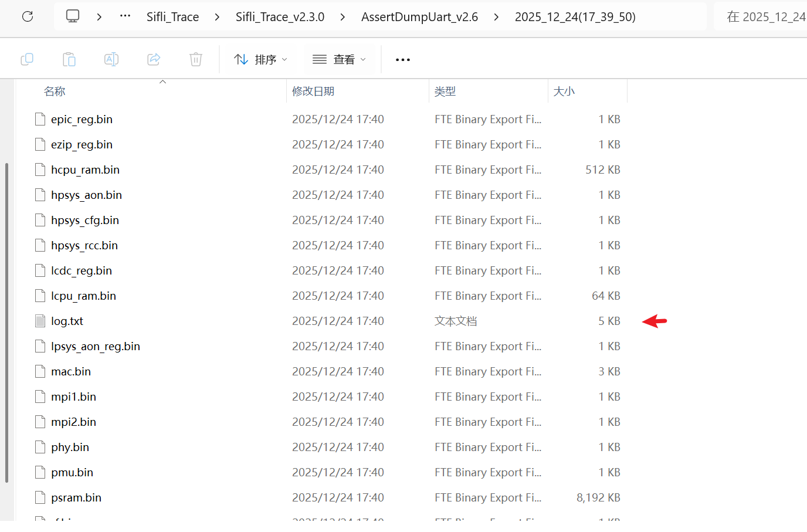The height and width of the screenshot is (532, 807).
Task: Click the delete trash can icon
Action: click(196, 59)
